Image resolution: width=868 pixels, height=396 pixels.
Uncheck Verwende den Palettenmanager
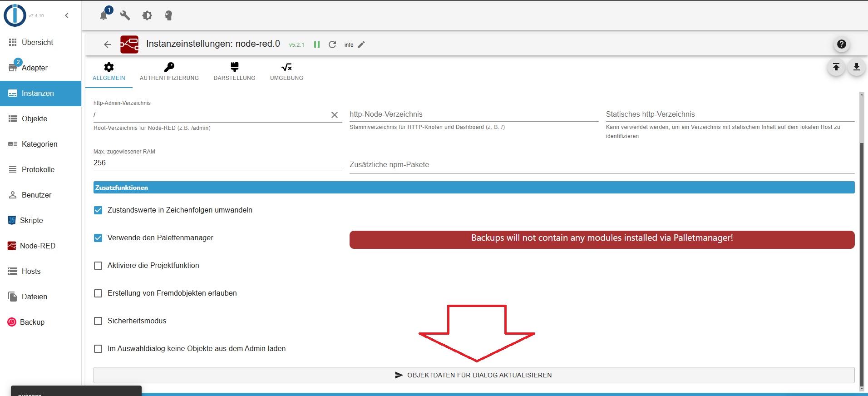98,238
